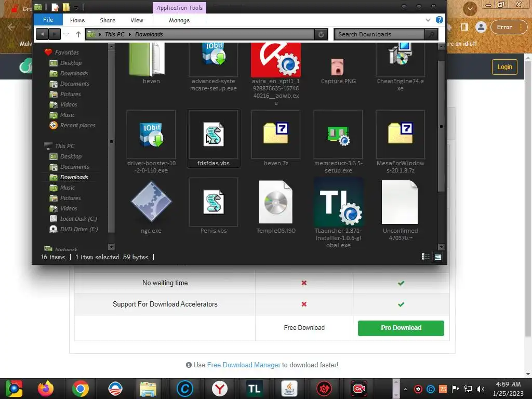532x399 pixels.
Task: Open Yandex Browser from the taskbar
Action: pyautogui.click(x=220, y=389)
